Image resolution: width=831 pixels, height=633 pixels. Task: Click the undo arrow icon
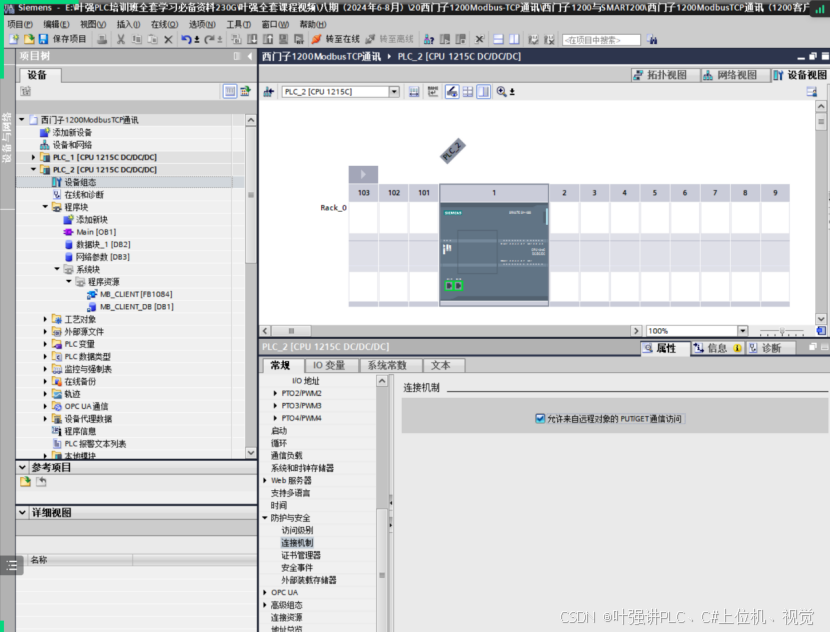187,39
